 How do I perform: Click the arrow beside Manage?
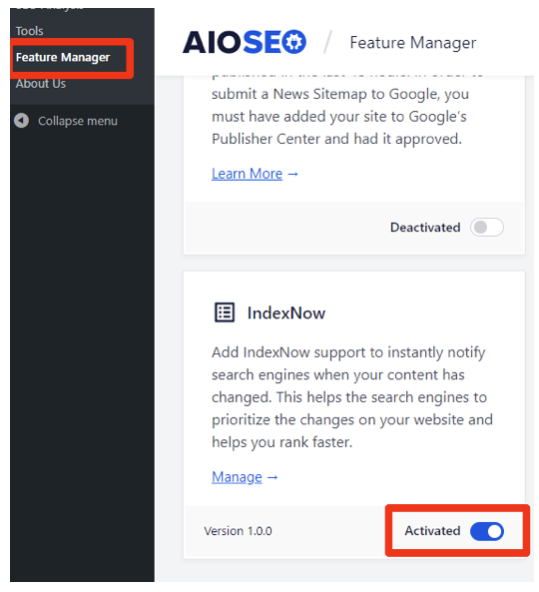tap(273, 478)
